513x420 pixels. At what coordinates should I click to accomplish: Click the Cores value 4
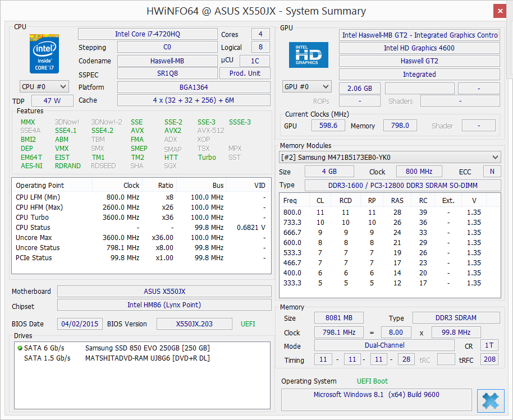click(x=260, y=34)
